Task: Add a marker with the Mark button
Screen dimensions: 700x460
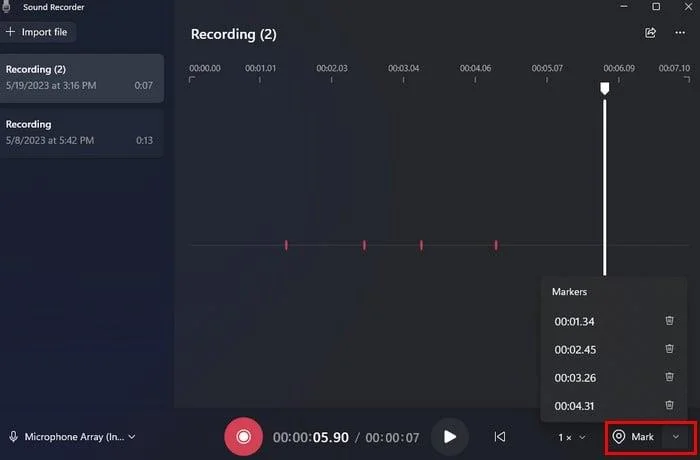Action: [x=634, y=437]
